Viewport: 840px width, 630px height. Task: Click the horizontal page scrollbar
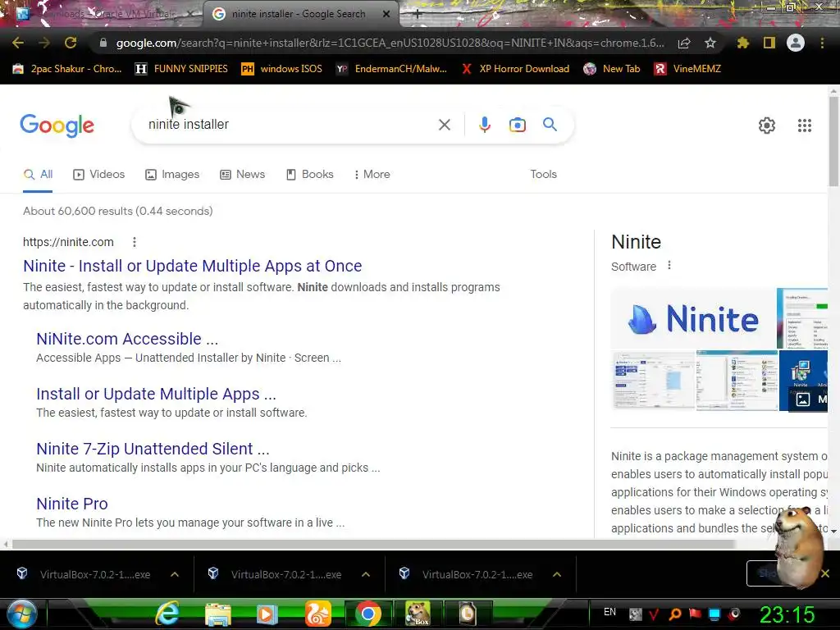tap(373, 545)
